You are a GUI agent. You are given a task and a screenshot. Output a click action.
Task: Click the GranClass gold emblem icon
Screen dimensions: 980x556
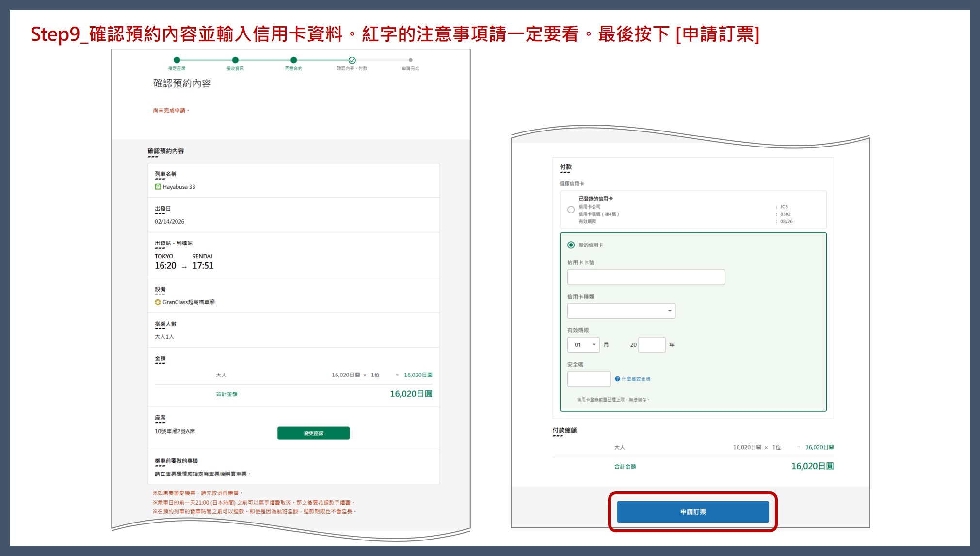click(158, 302)
